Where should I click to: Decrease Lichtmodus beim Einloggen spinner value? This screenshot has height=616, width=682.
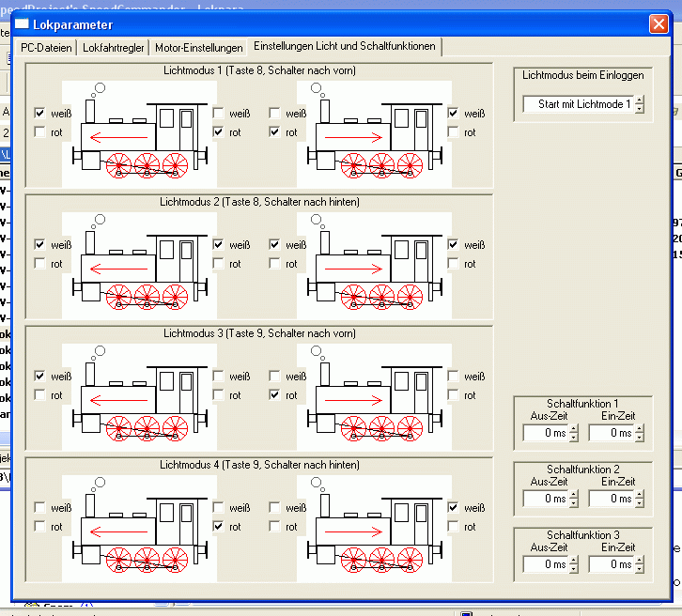(640, 109)
